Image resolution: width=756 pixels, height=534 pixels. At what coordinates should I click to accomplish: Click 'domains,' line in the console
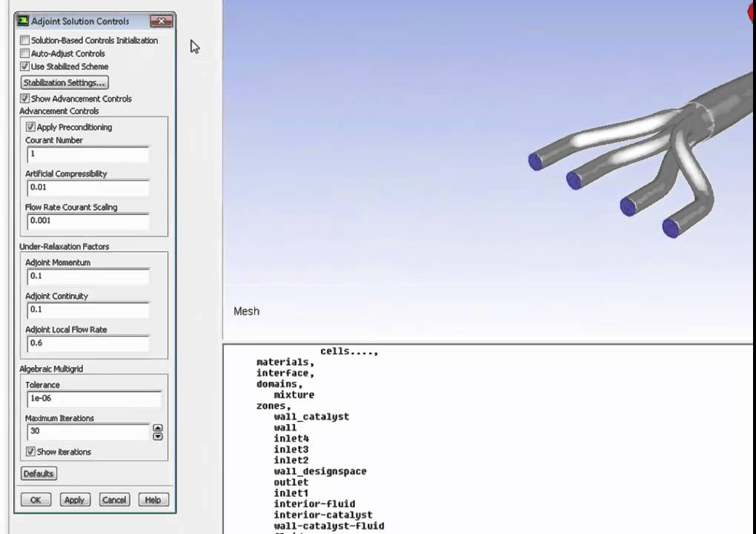click(x=279, y=384)
